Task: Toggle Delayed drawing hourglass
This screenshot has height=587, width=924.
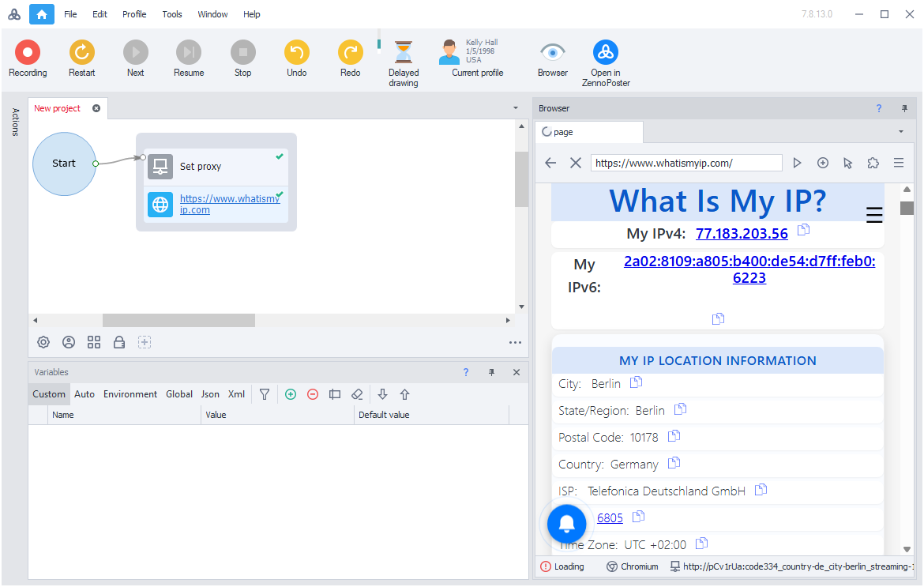Action: pyautogui.click(x=404, y=63)
